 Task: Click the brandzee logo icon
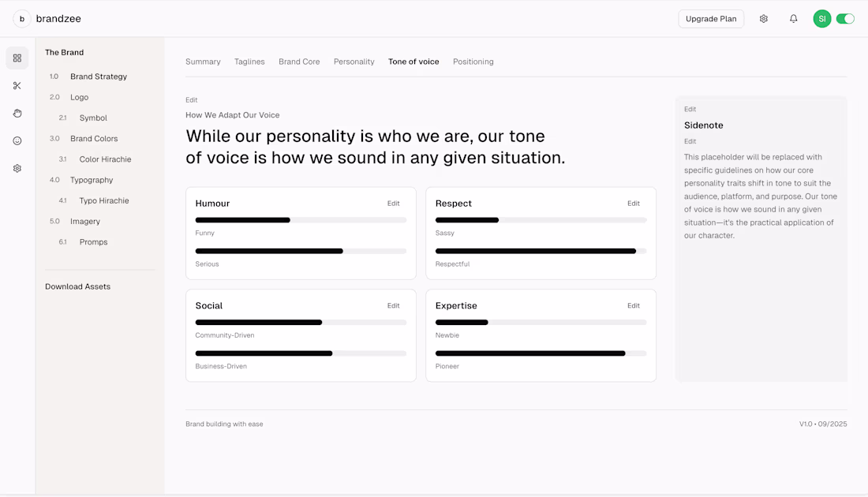pyautogui.click(x=22, y=19)
